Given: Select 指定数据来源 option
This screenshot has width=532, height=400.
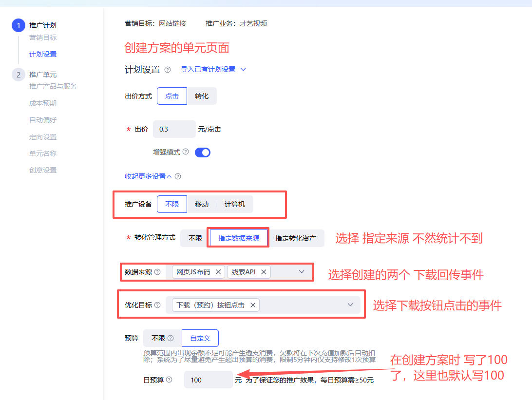Looking at the screenshot, I should (x=239, y=238).
